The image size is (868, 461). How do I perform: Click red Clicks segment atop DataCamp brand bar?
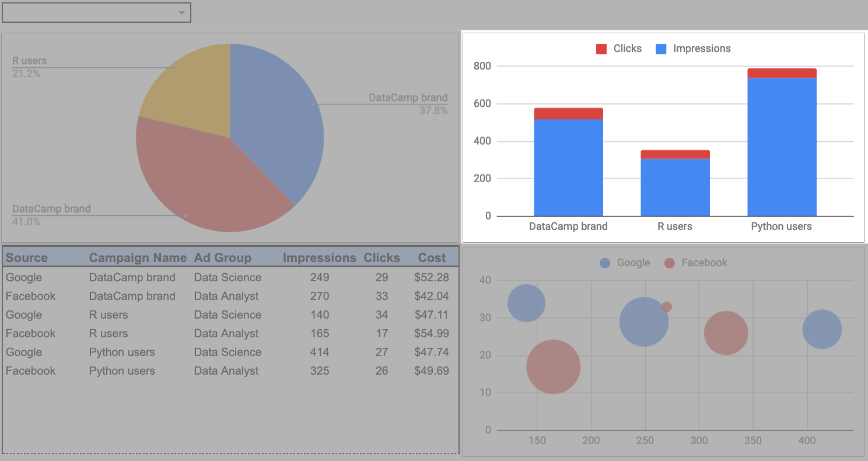coord(569,114)
